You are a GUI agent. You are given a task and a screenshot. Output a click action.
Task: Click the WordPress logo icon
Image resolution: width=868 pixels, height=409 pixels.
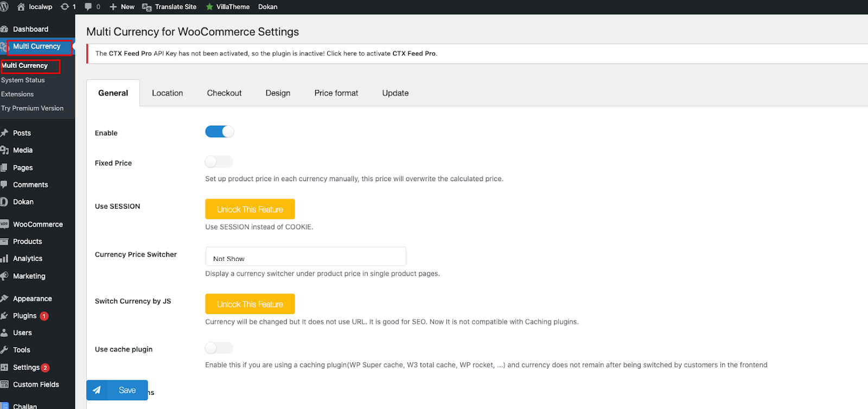pyautogui.click(x=4, y=7)
